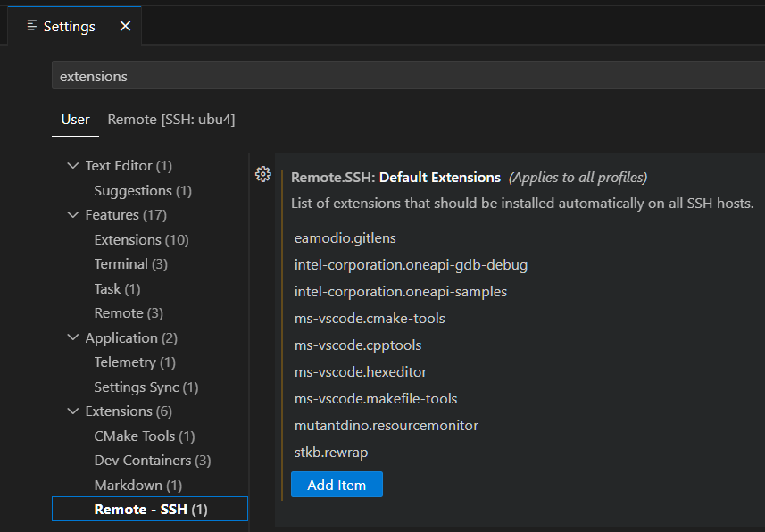Select intel-corporation.oneapi-samples entry
Screen dimensions: 765x532
pyautogui.click(x=401, y=292)
